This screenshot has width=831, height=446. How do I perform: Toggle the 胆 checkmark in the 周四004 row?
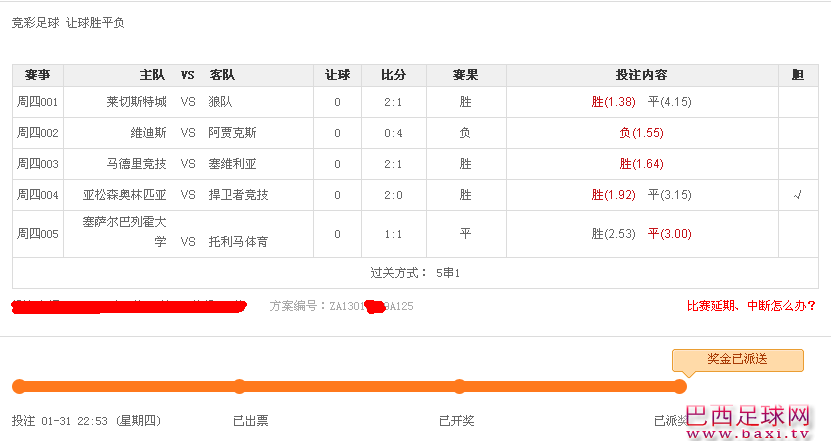click(x=798, y=195)
